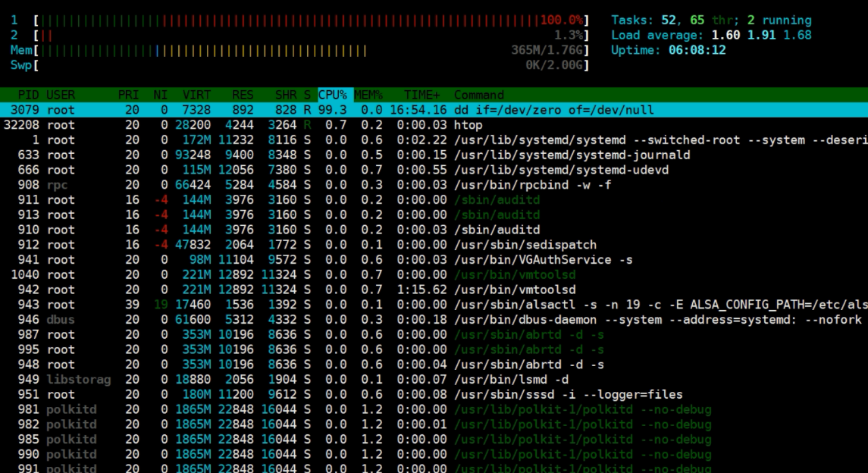
Task: Click the 1:15.62 TIME+ value
Action: (x=421, y=290)
